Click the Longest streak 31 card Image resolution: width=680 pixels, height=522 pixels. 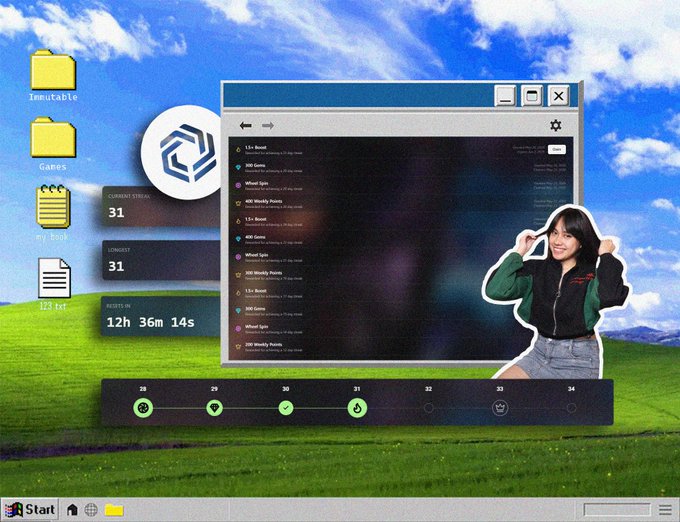point(161,260)
